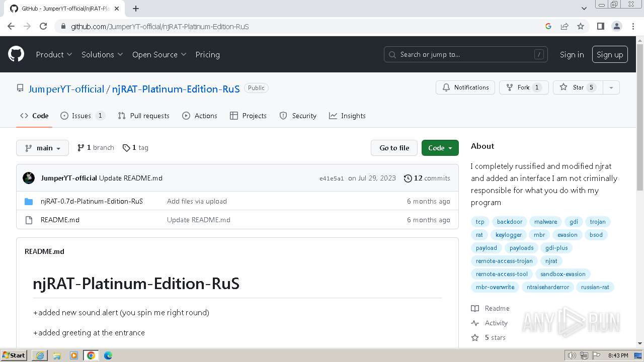View the 1 branch link
The image size is (644, 362).
point(96,148)
